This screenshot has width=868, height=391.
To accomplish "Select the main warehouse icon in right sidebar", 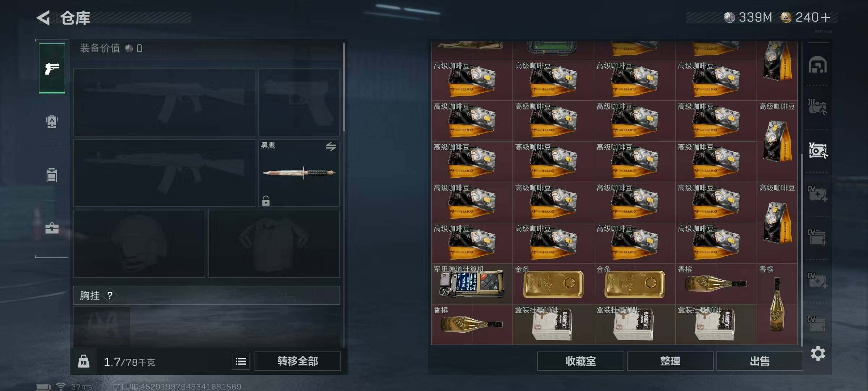I will click(x=818, y=65).
